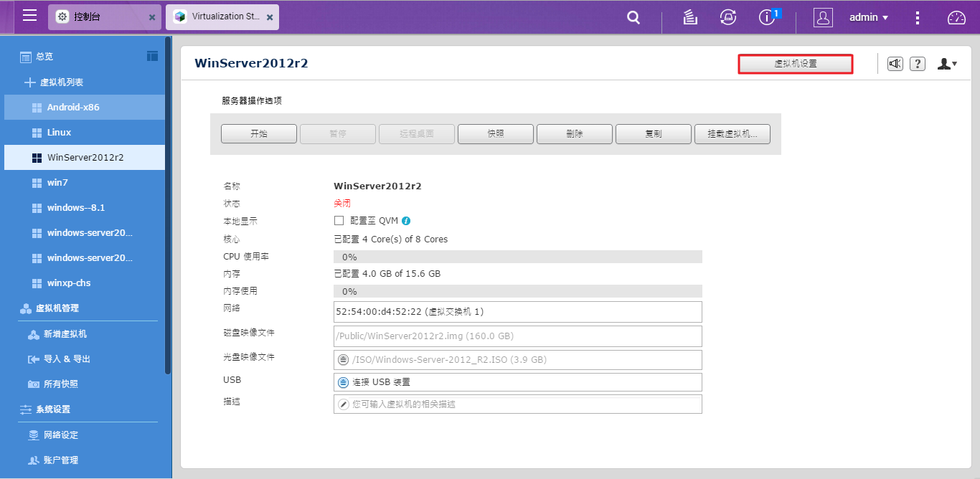This screenshot has height=479, width=980.
Task: Click the 已配置 4.0 GB of 15.6 GB text
Action: 387,274
